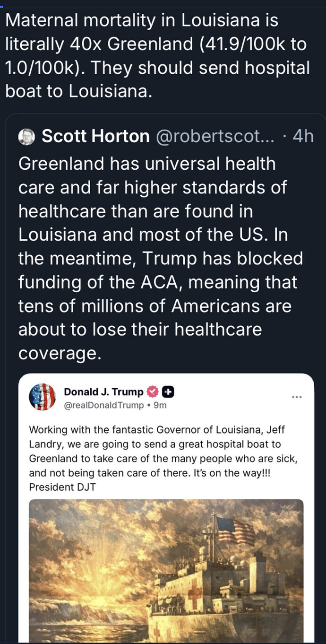The width and height of the screenshot is (326, 644).
Task: Select the maternal mortality post text
Action: (156, 56)
